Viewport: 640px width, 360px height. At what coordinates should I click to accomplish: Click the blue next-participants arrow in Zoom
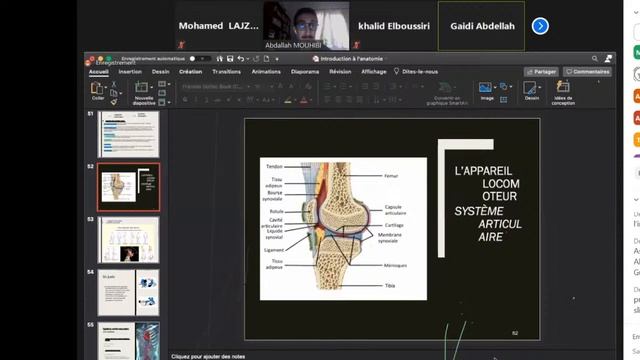[x=540, y=26]
